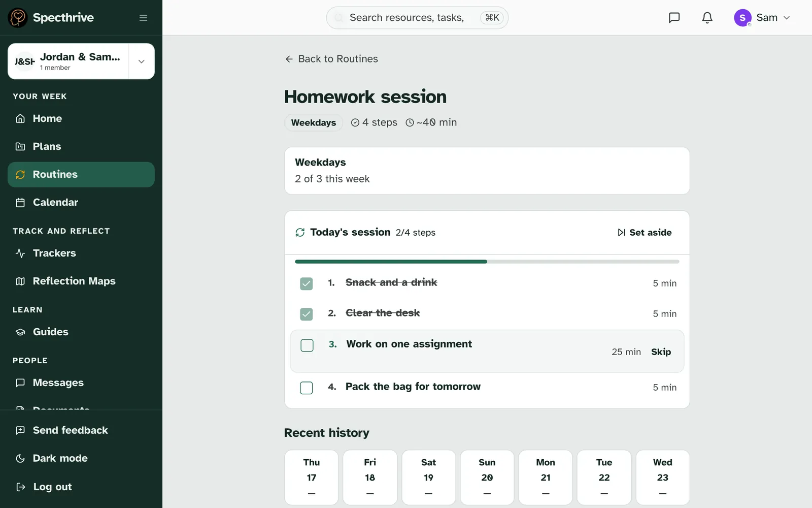The width and height of the screenshot is (812, 508).
Task: Click Sam's purple avatar
Action: tap(742, 18)
